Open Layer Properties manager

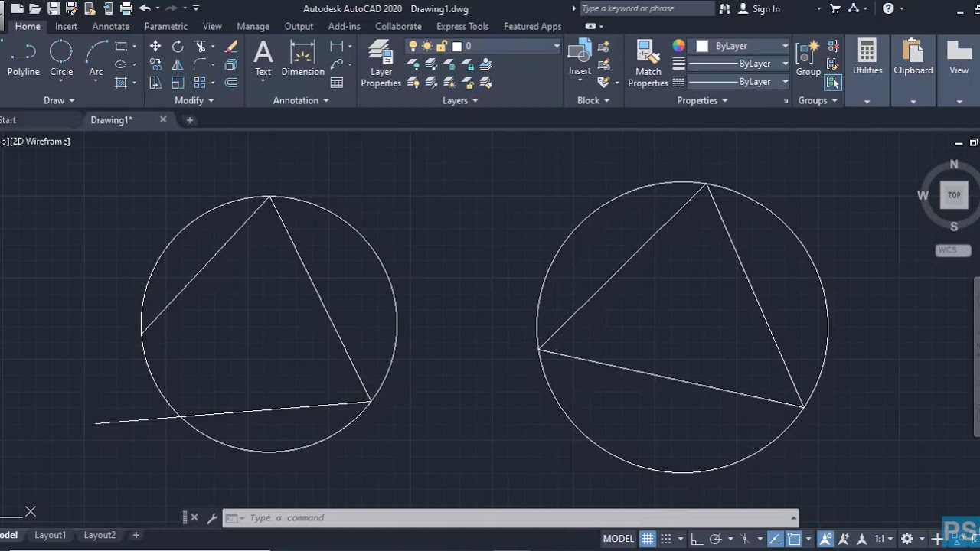pos(381,64)
